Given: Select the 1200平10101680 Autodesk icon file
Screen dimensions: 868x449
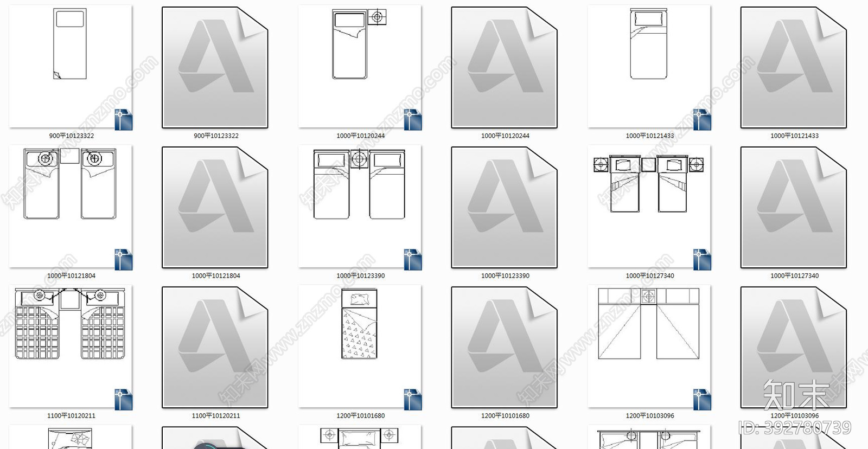Looking at the screenshot, I should [505, 347].
